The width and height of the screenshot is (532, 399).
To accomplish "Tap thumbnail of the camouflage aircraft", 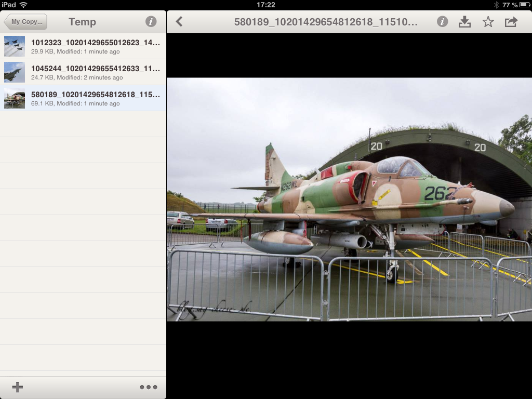I will tap(15, 98).
